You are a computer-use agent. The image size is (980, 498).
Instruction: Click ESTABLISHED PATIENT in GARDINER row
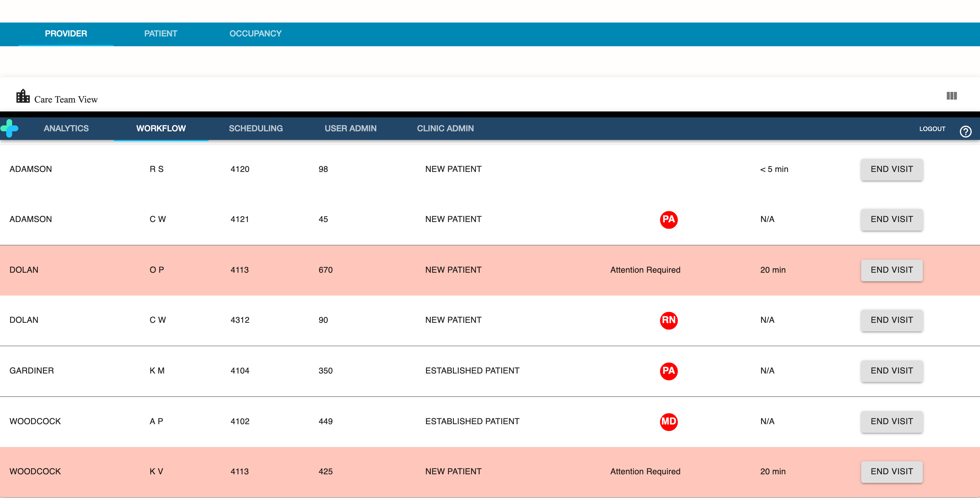point(472,371)
